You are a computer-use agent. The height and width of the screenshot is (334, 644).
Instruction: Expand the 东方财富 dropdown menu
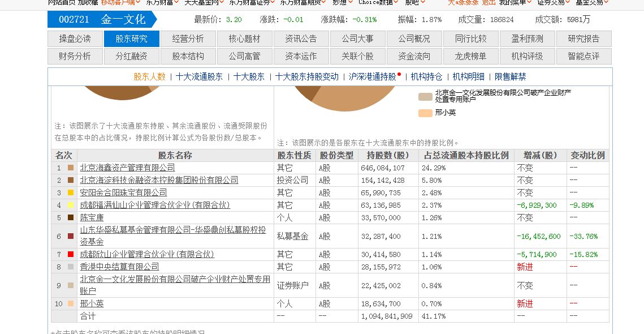click(x=162, y=2)
